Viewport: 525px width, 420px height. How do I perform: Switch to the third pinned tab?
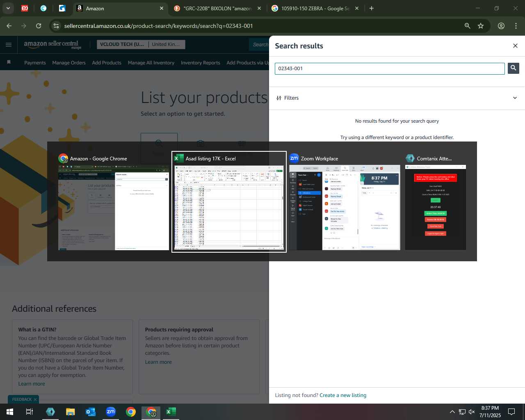coord(62,8)
